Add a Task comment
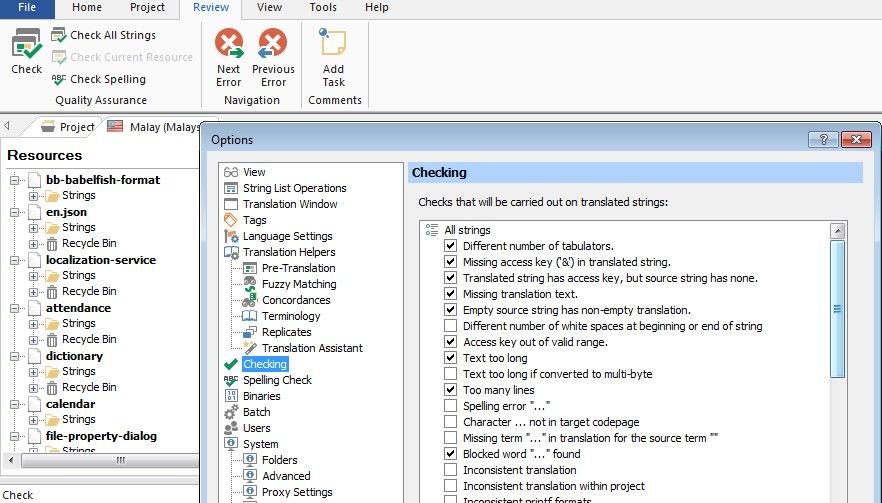 click(334, 58)
